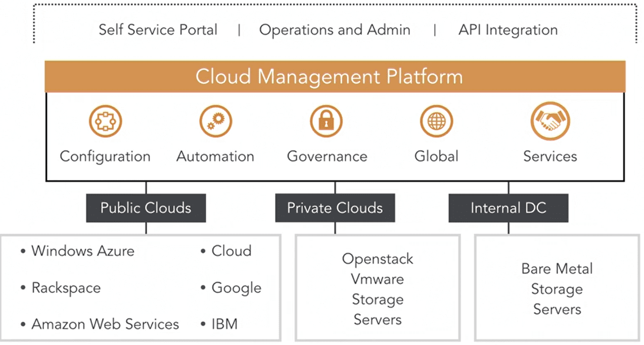Click Servers in the Internal DC list
Viewport: 644px width, 345px height.
click(x=557, y=310)
